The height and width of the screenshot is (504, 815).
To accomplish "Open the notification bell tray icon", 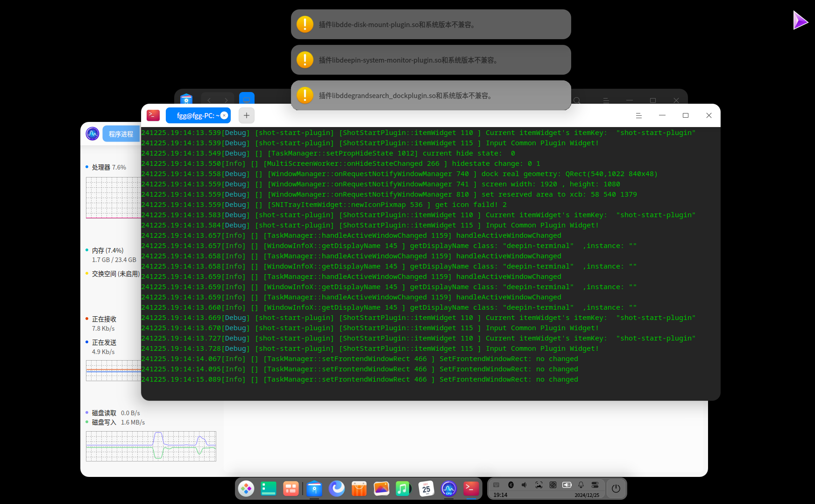I will (x=581, y=485).
